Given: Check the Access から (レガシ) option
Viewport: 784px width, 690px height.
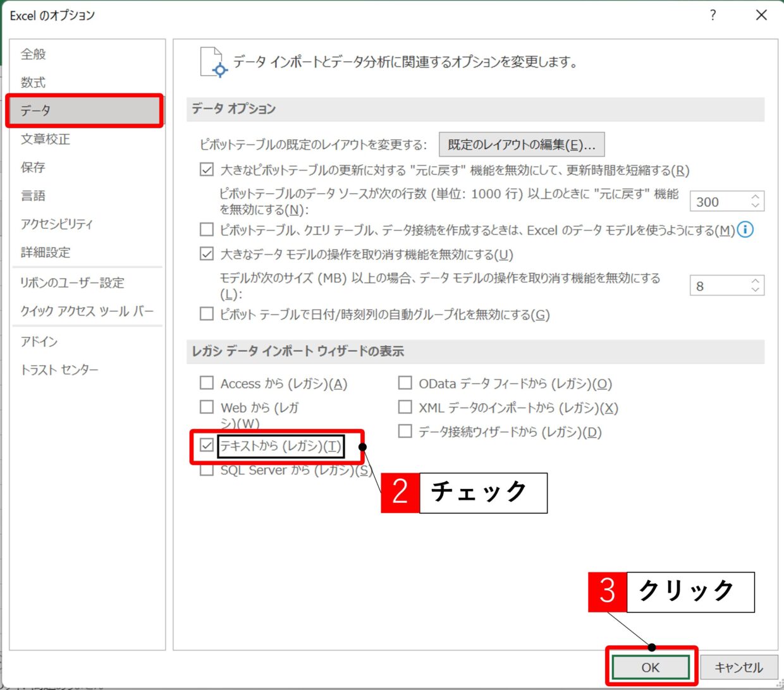Looking at the screenshot, I should point(207,383).
